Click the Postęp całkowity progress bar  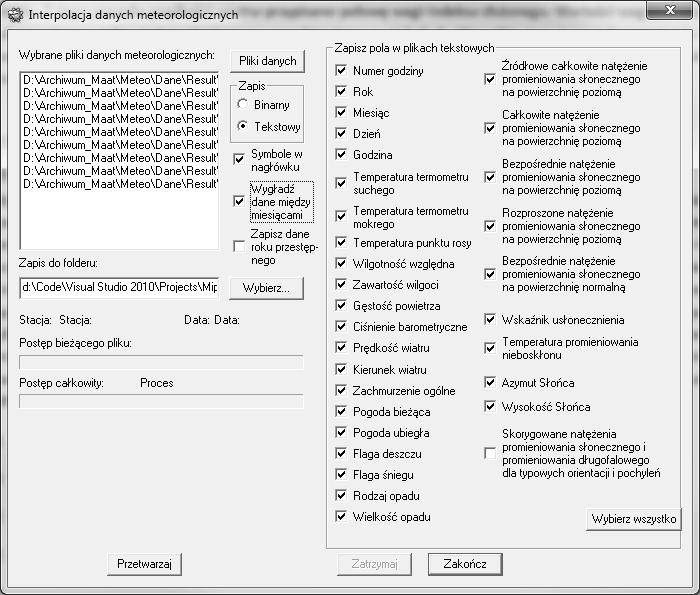click(161, 401)
